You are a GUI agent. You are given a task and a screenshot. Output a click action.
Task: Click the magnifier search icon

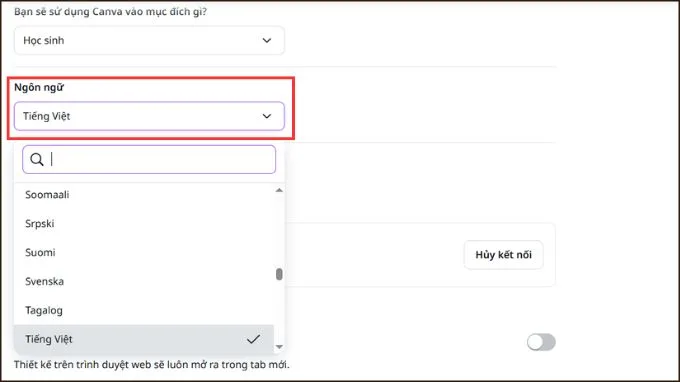coord(37,160)
